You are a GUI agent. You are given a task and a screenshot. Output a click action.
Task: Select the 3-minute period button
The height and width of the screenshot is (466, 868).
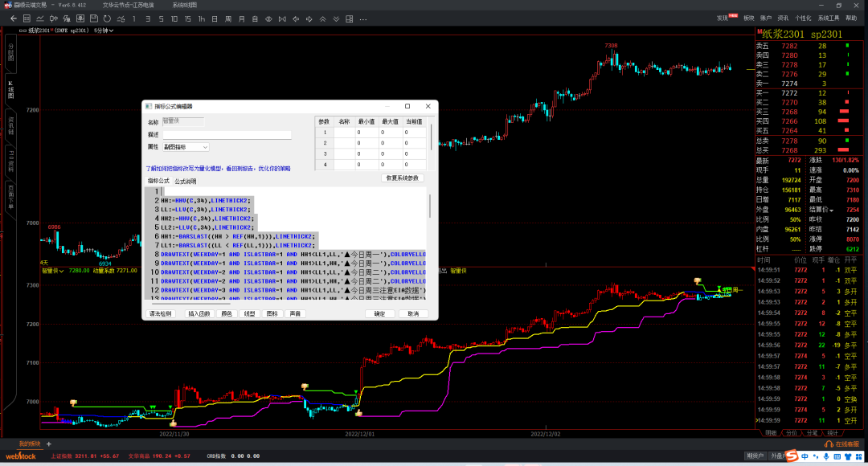click(x=148, y=18)
